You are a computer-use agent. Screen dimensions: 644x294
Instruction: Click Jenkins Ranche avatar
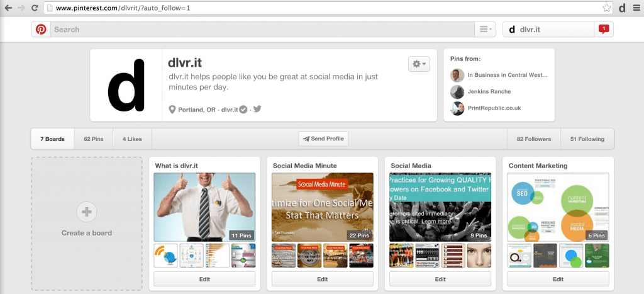pos(457,92)
